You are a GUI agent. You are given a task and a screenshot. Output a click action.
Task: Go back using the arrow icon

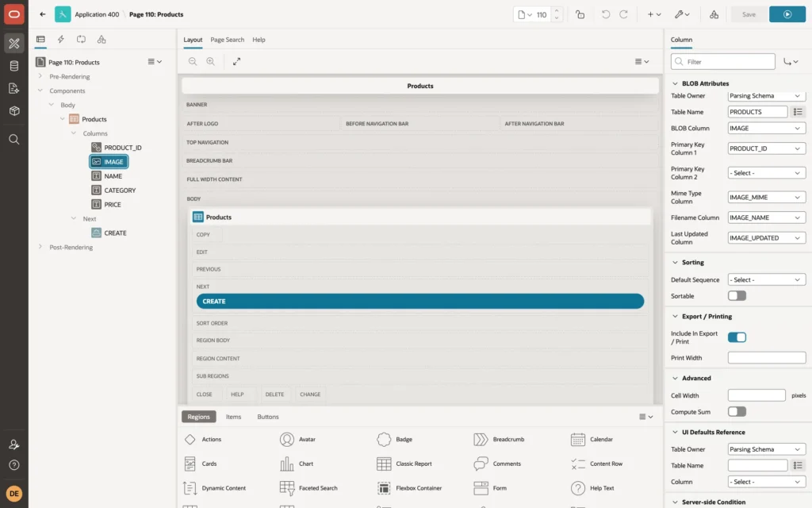coord(43,14)
